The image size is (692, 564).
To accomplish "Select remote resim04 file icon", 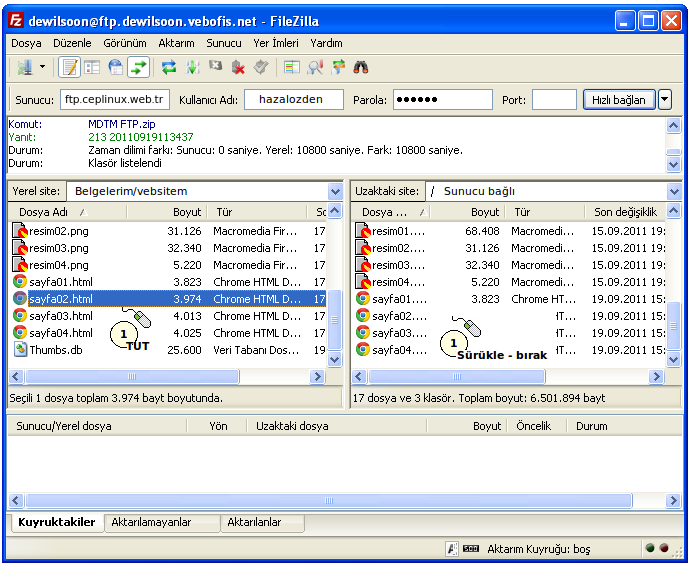I will [363, 282].
